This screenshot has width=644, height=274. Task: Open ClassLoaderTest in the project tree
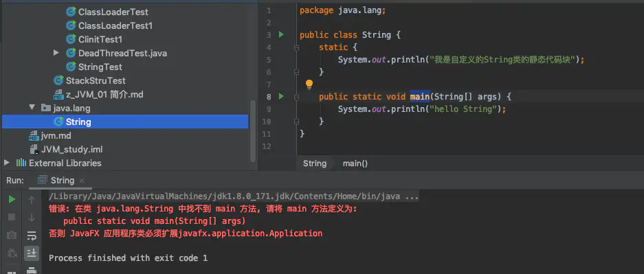113,12
